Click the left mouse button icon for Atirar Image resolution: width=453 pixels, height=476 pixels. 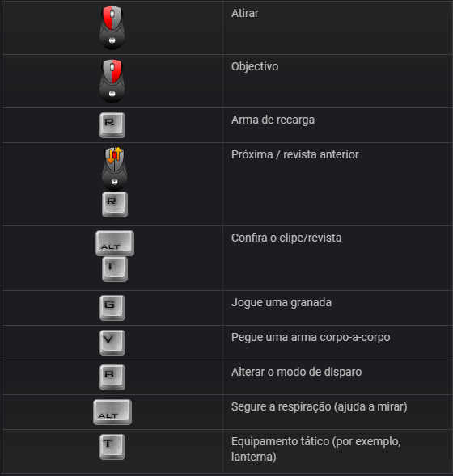point(112,28)
